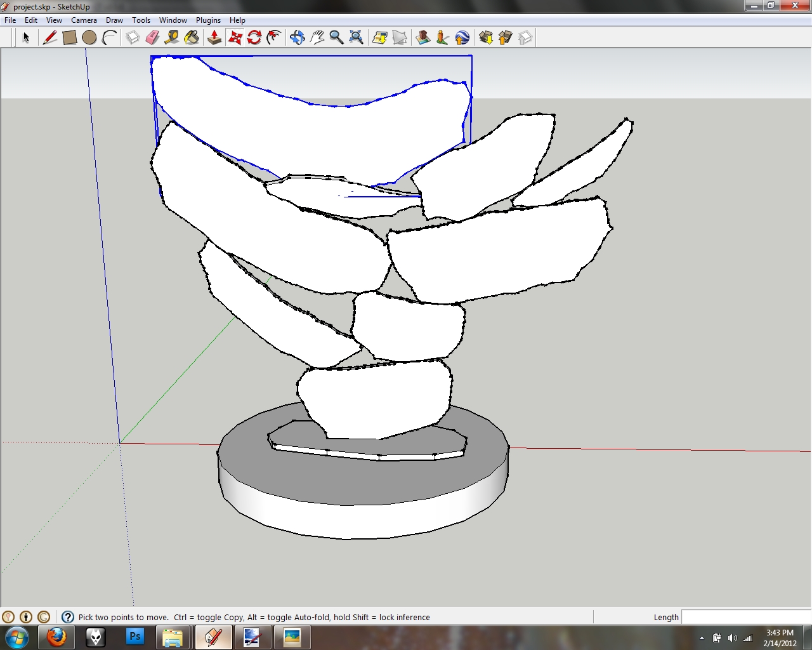Launch Firefox from the taskbar

pos(56,637)
